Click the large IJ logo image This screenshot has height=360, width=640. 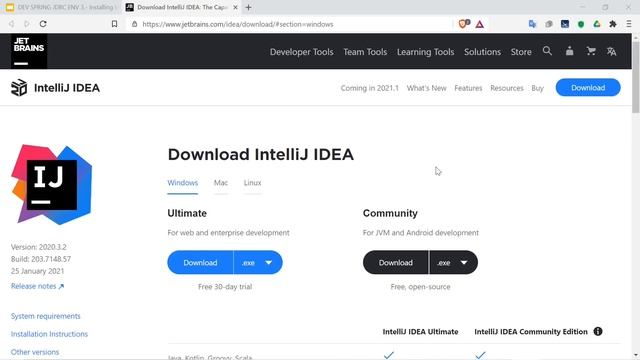pos(52,184)
